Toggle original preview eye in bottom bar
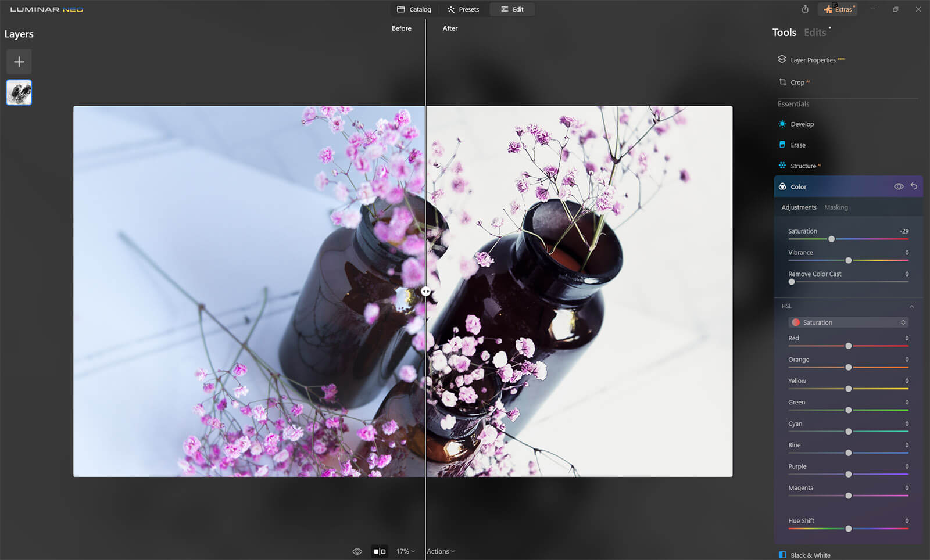 (x=357, y=551)
